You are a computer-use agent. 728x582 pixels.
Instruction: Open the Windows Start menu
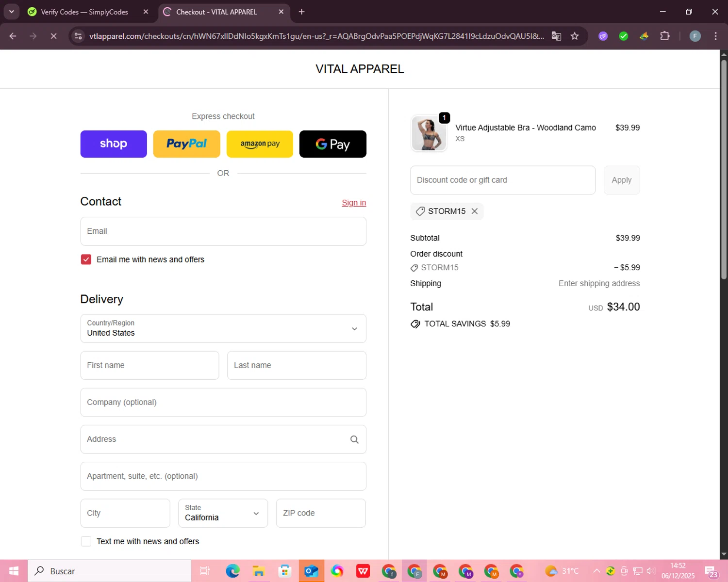pyautogui.click(x=14, y=571)
